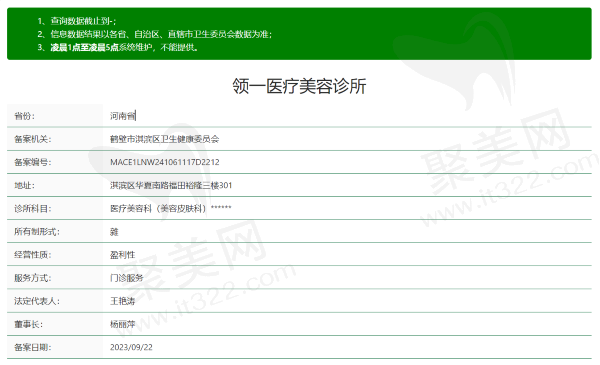Click the 备案编号 label
The height and width of the screenshot is (365, 600).
click(x=33, y=162)
